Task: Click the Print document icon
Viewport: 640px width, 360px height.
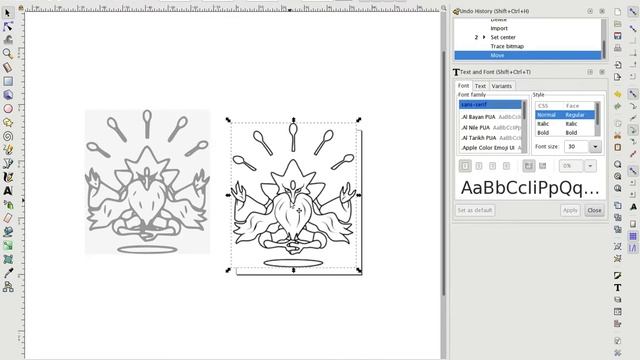Action: (618, 48)
